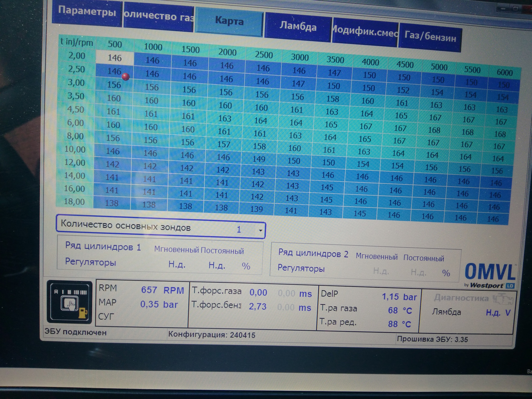This screenshot has height=399, width=532.
Task: Select the 3000 rpm column header
Action: tap(300, 57)
